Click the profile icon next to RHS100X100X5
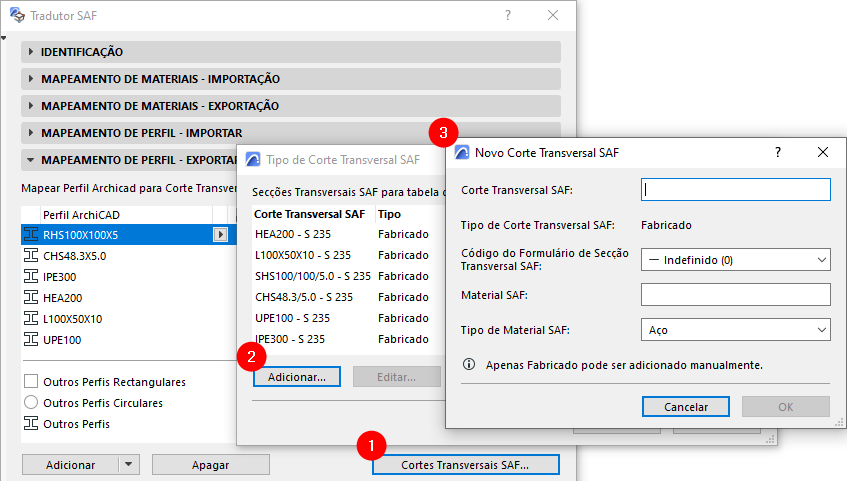Viewport: 847px width, 481px height. [x=31, y=235]
